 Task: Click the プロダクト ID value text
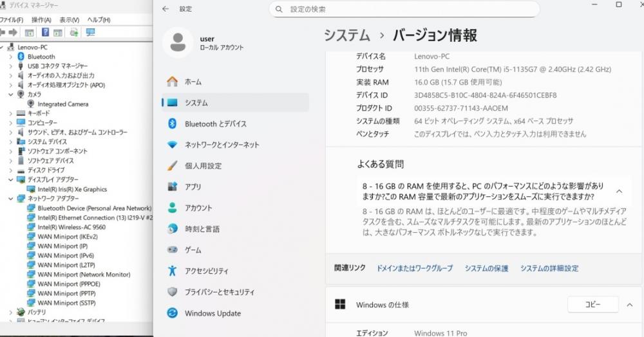click(461, 108)
